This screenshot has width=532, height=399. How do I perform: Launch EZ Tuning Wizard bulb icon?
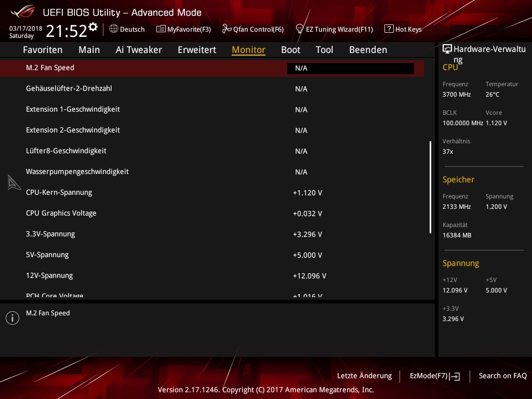300,29
